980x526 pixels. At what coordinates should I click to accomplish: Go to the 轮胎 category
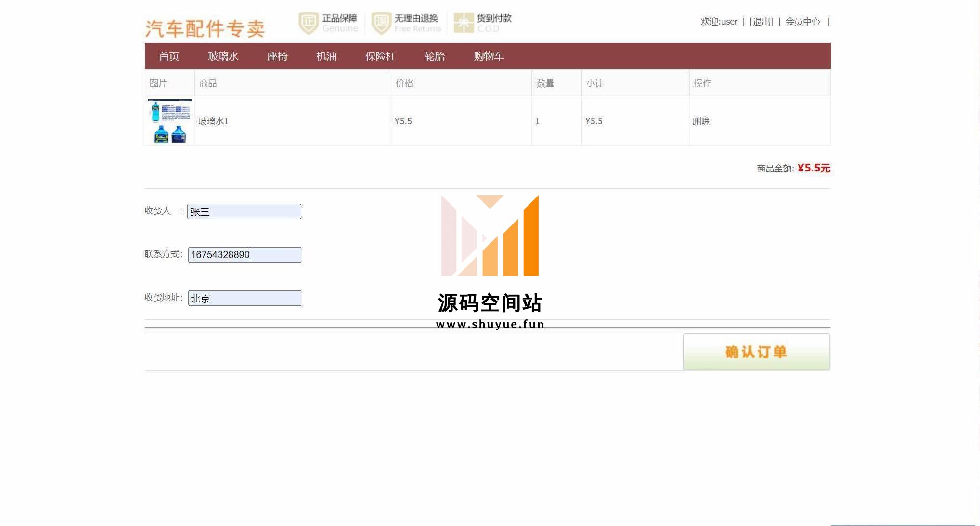tap(435, 56)
